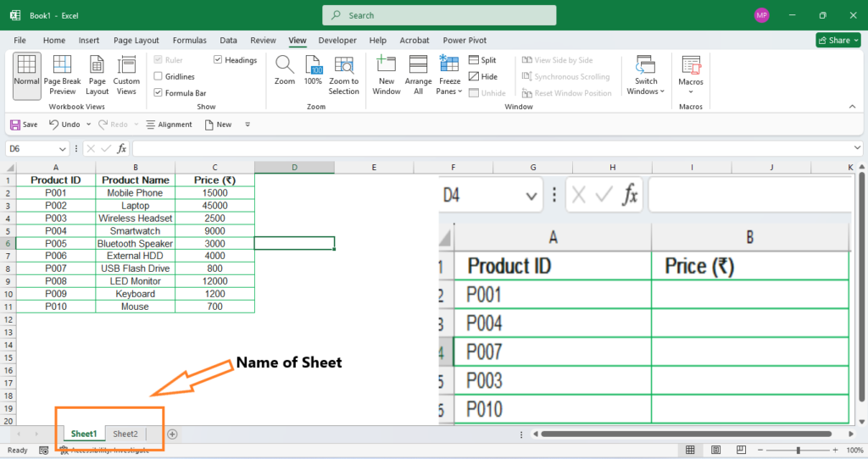Set zoom to 100%

313,70
